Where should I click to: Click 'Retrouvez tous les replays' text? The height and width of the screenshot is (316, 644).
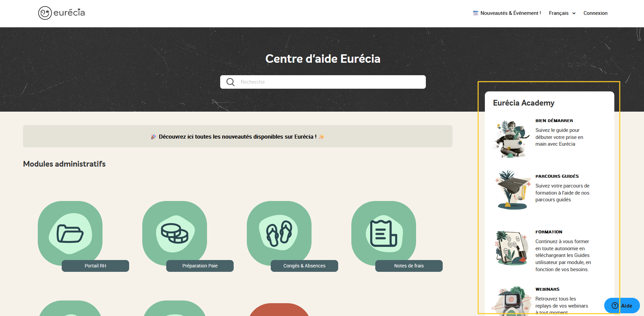[562, 306]
